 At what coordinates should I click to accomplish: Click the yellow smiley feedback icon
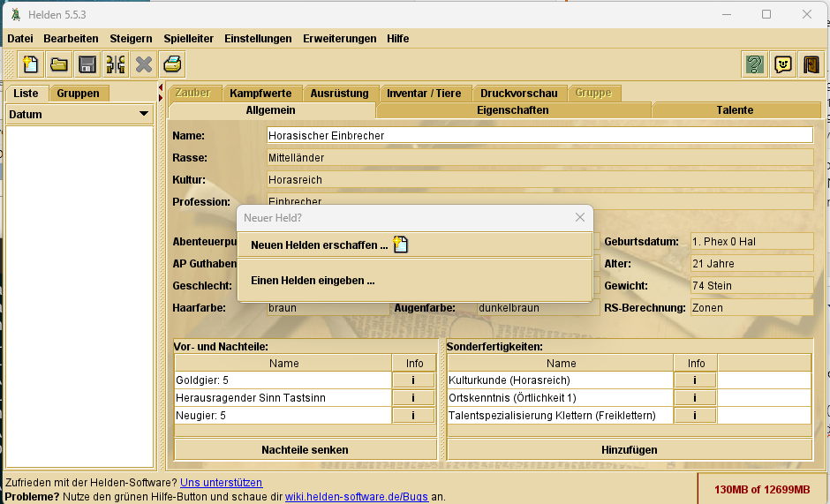(x=783, y=64)
